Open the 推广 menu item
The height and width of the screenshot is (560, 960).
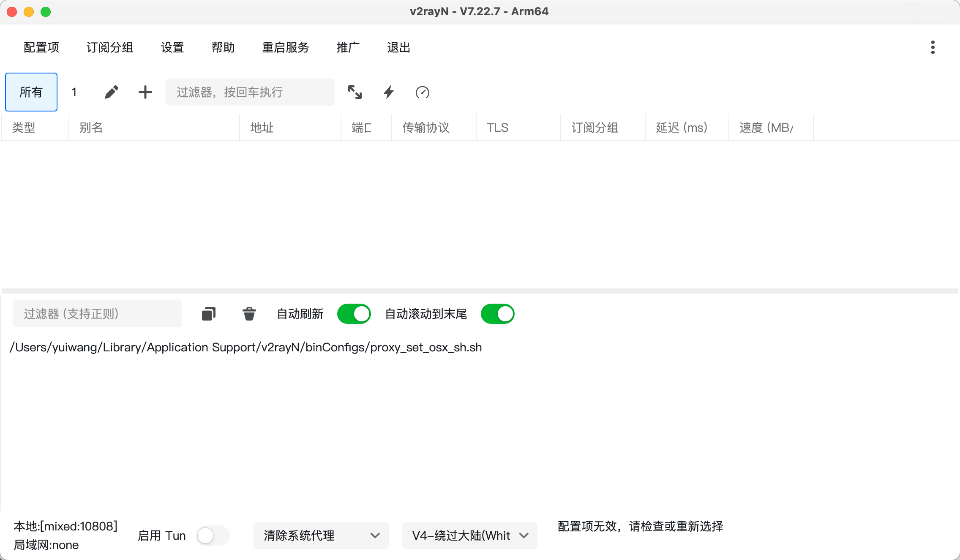348,47
